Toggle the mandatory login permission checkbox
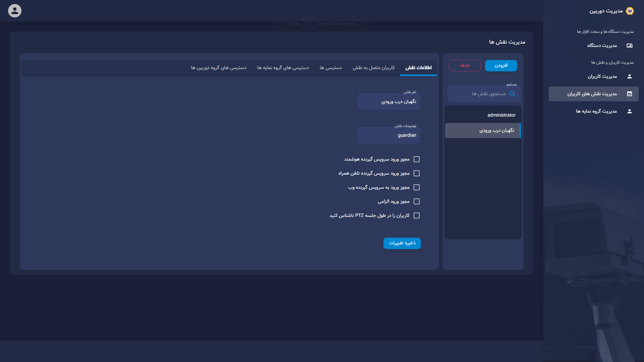 point(417,201)
